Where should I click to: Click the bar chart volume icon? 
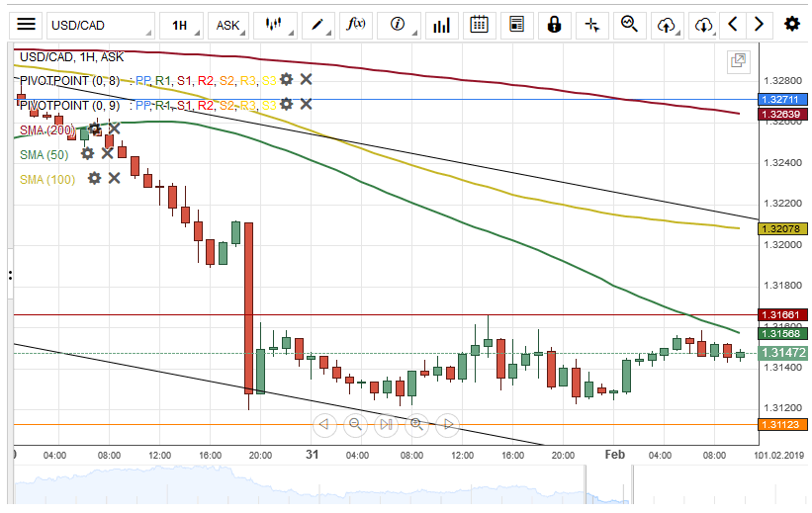pos(442,25)
